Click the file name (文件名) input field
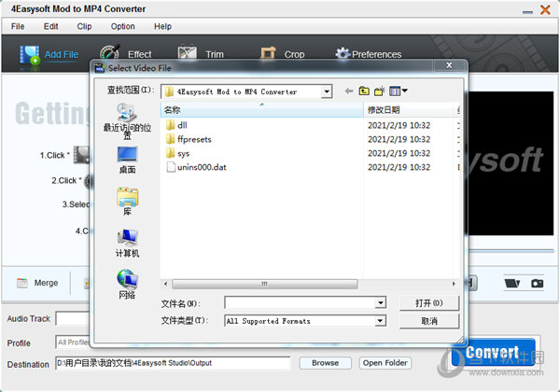This screenshot has height=392, width=560. (x=301, y=303)
